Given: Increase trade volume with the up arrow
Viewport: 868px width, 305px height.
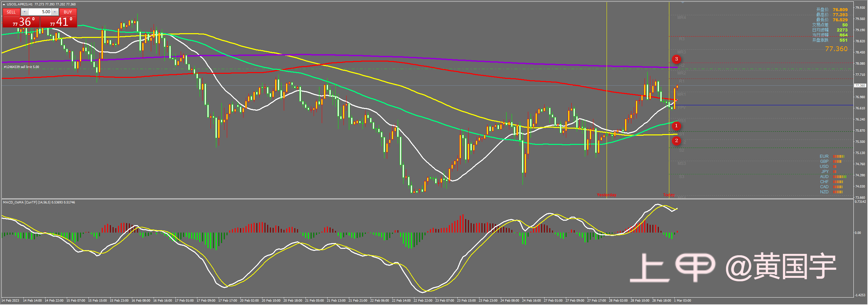Looking at the screenshot, I should 55,12.
